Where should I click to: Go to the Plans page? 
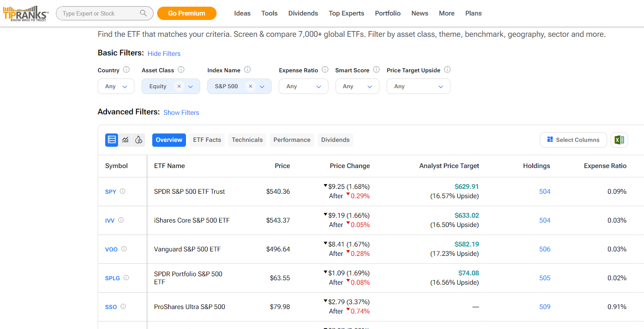pyautogui.click(x=474, y=13)
